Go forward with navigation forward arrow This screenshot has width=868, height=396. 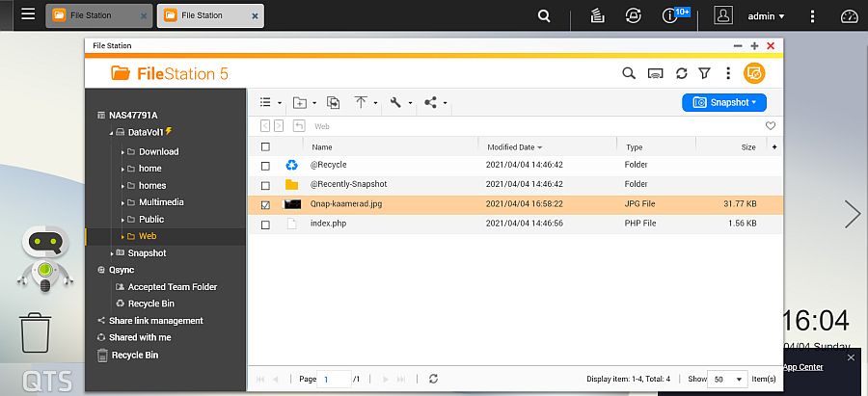pyautogui.click(x=279, y=126)
